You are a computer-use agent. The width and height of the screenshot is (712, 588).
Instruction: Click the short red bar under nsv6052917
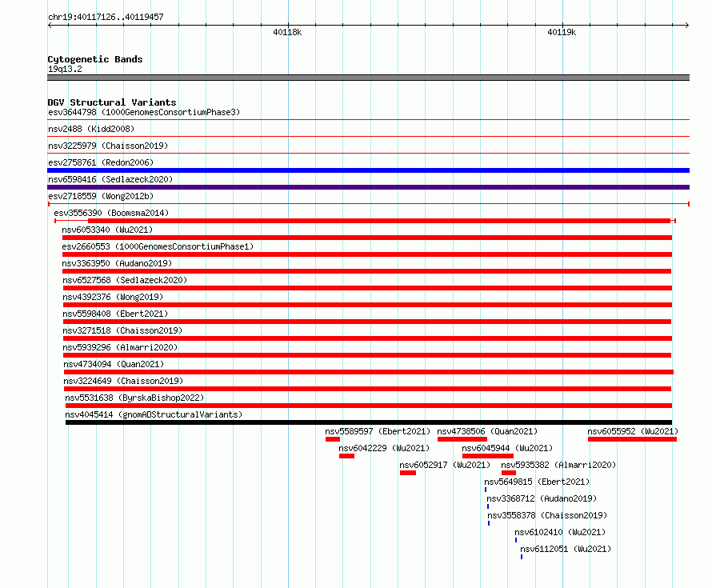(x=408, y=473)
